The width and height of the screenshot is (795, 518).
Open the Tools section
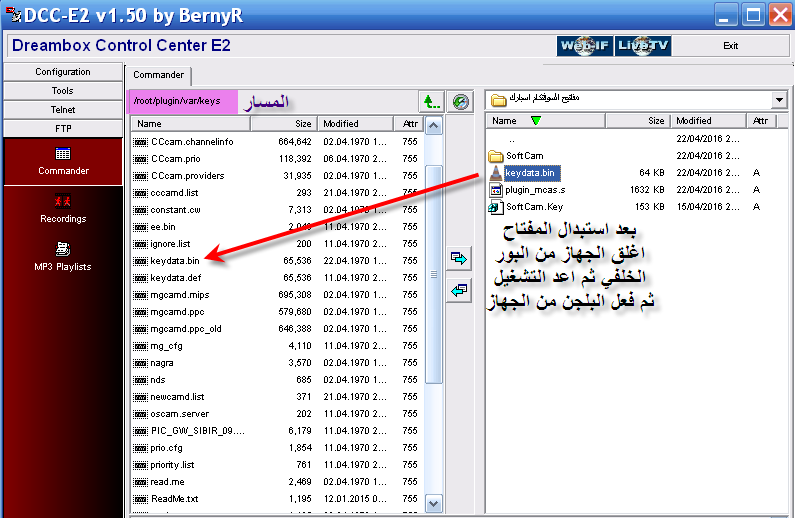(x=63, y=91)
